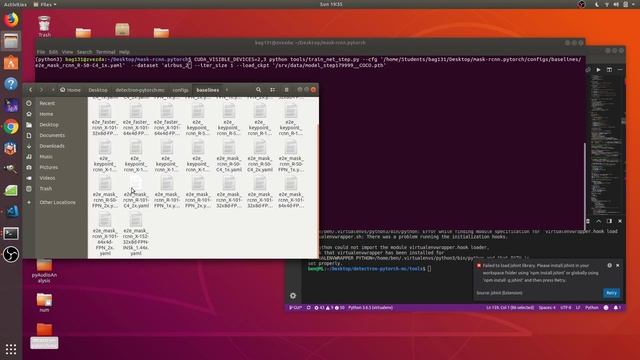
Task: Click UTF-8 encoding in status bar
Action: [x=566, y=308]
